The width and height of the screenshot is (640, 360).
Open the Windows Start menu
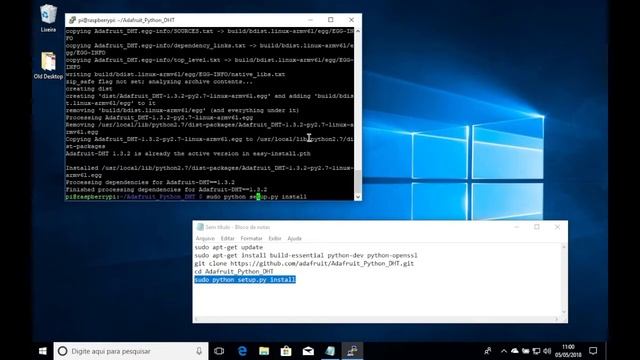click(x=42, y=351)
